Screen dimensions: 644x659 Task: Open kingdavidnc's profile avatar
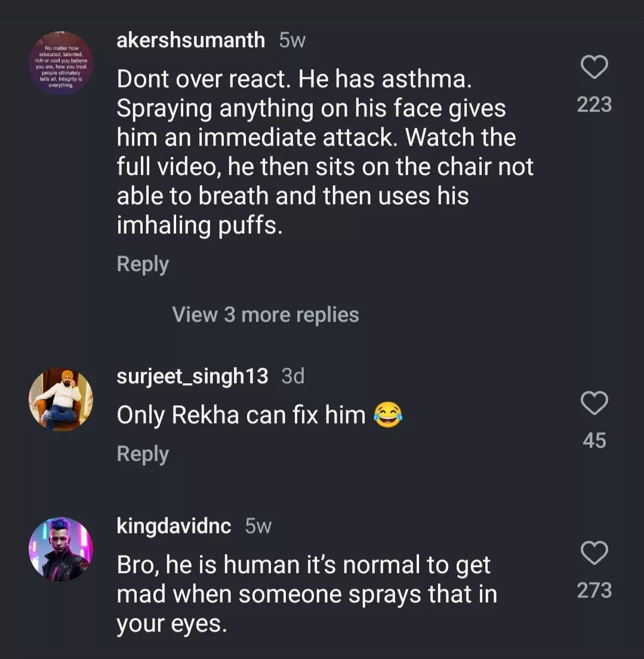point(61,549)
